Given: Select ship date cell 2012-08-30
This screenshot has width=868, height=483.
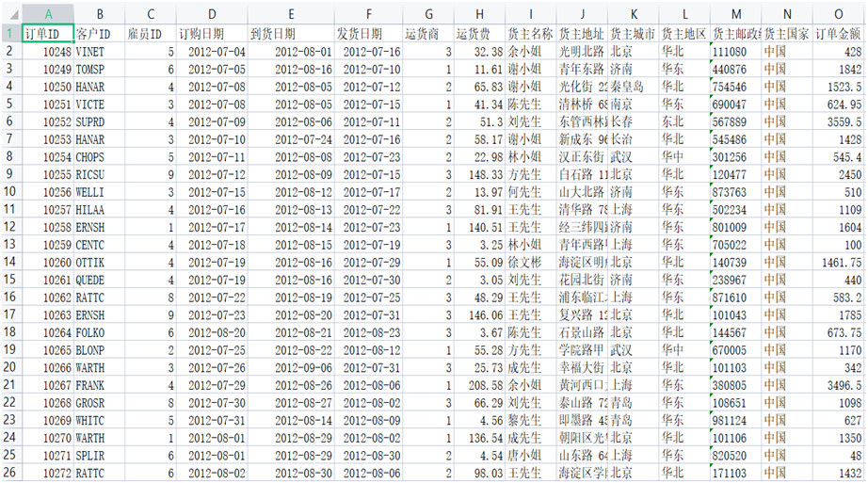Looking at the screenshot, I should click(369, 456).
